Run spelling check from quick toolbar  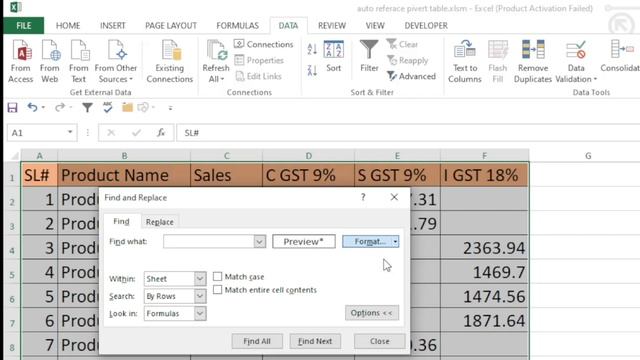(108, 108)
